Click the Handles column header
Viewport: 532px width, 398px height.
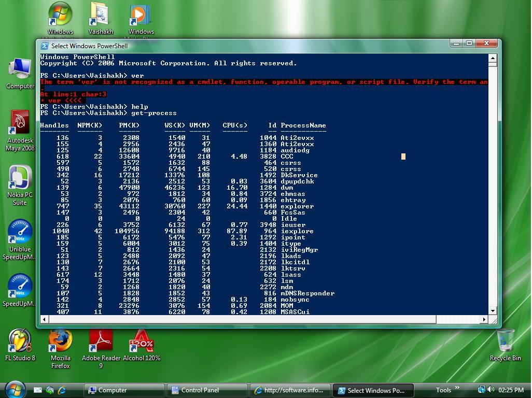(54, 125)
